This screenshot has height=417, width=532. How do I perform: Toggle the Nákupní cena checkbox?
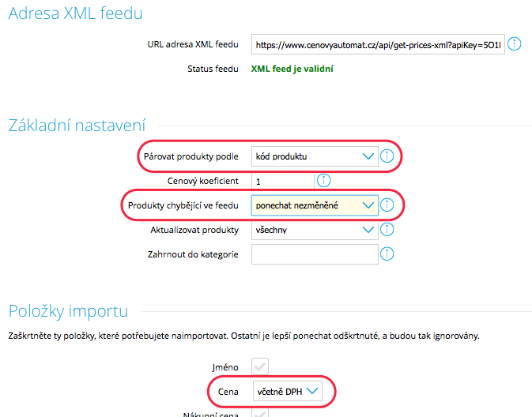pyautogui.click(x=259, y=411)
